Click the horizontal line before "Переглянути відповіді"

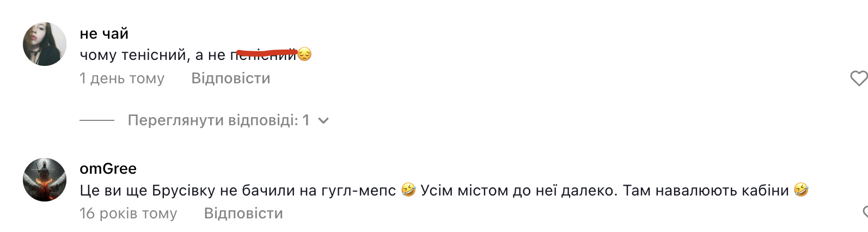point(97,120)
